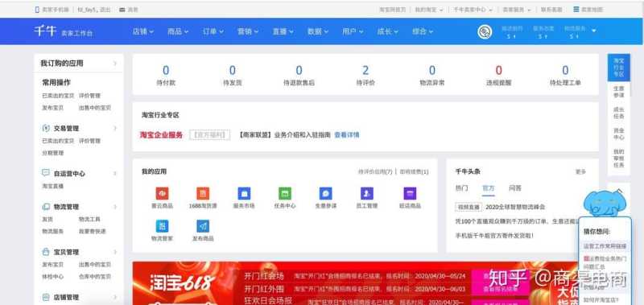
Task: Open the 综合 header dropdown
Action: click(x=423, y=31)
